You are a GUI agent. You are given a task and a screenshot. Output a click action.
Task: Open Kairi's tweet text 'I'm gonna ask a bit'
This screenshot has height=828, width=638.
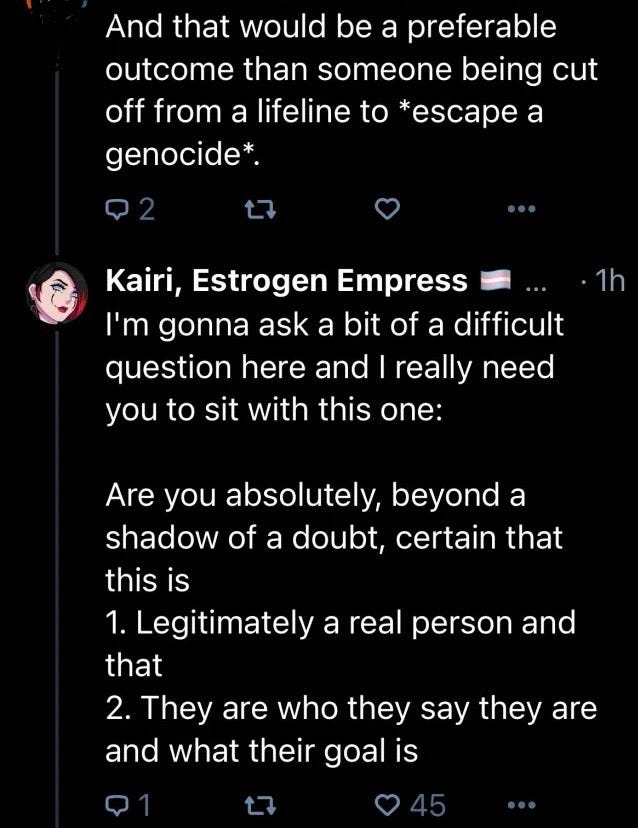click(x=335, y=325)
